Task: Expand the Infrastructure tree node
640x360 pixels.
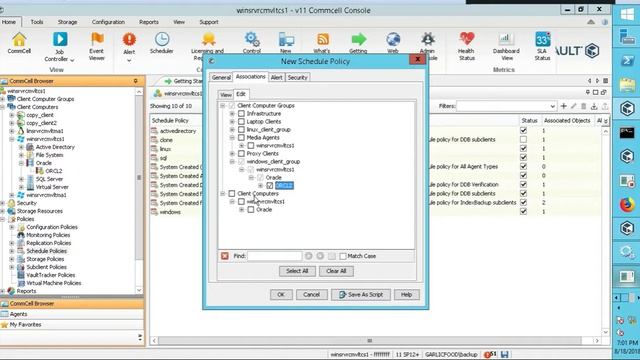Action: pyautogui.click(x=232, y=113)
